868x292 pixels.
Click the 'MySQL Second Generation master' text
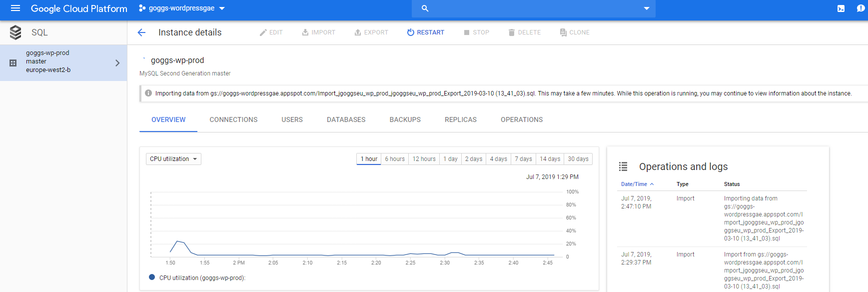tap(185, 73)
